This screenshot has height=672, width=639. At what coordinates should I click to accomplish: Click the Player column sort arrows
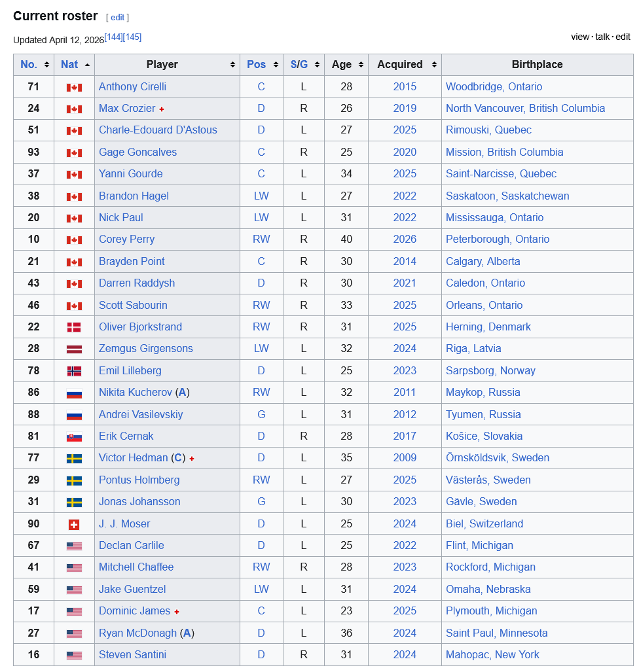tap(232, 65)
